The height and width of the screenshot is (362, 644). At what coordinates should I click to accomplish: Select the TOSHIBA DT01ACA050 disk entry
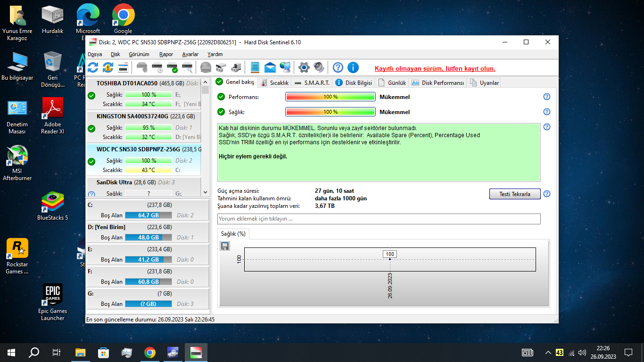pos(144,93)
